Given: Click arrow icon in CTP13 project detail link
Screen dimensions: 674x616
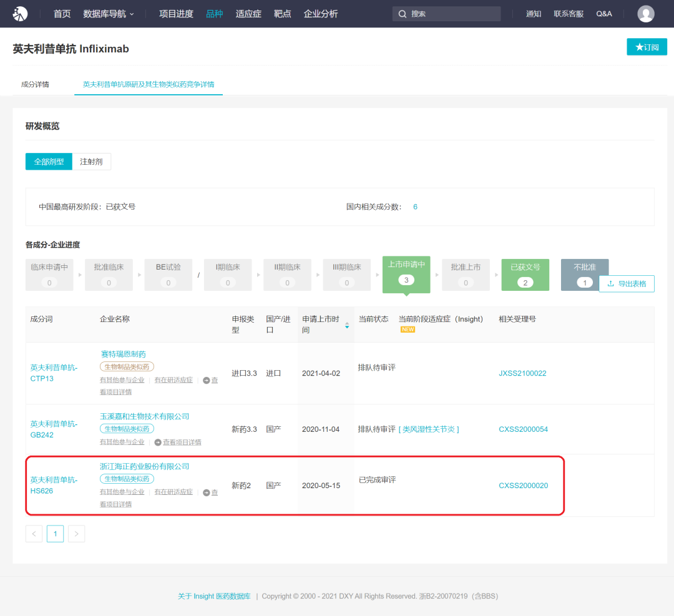Looking at the screenshot, I should tap(207, 381).
